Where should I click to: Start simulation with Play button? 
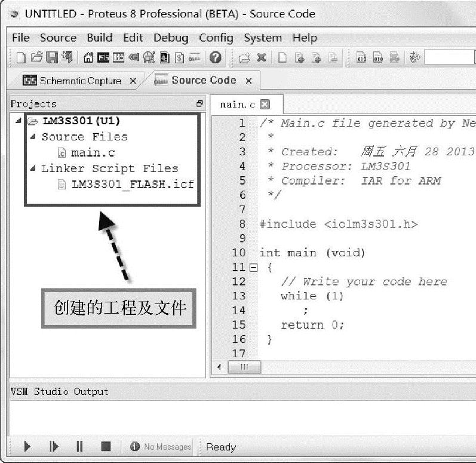click(27, 447)
